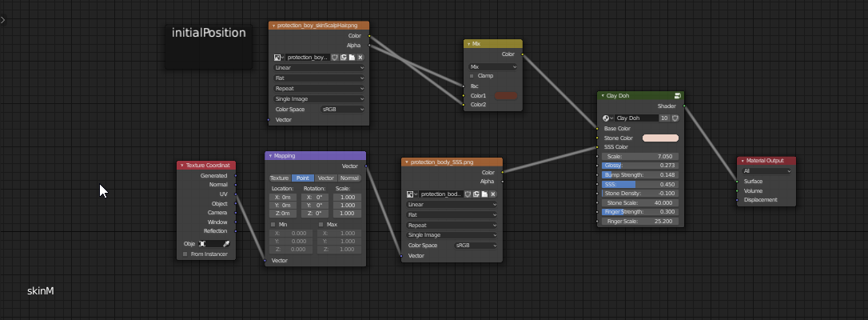The image size is (868, 320).
Task: Collapse the Material Output node triangle
Action: click(743, 161)
